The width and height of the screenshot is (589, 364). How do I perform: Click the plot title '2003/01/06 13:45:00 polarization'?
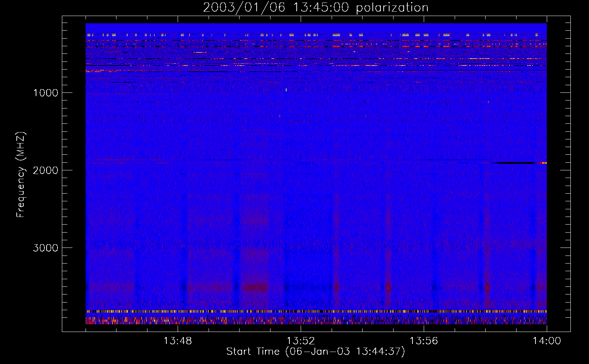click(316, 8)
